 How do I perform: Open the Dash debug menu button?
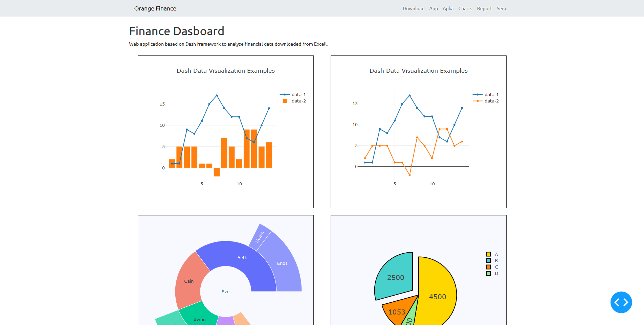(x=621, y=302)
